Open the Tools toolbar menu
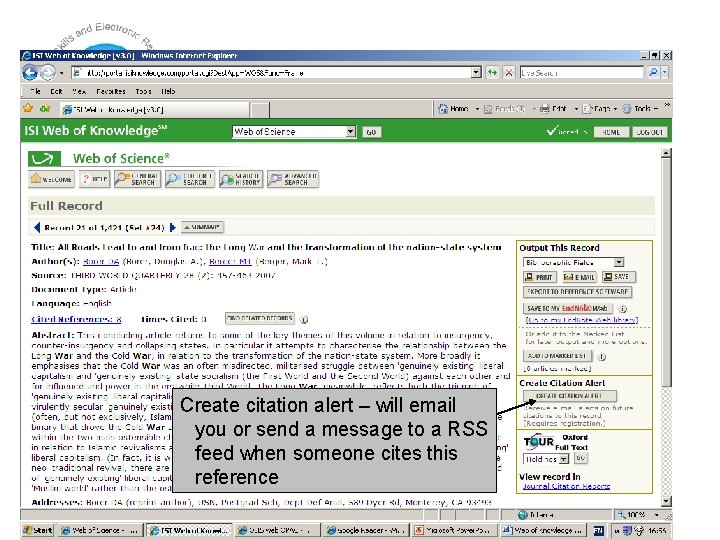The image size is (720, 540). click(x=640, y=109)
